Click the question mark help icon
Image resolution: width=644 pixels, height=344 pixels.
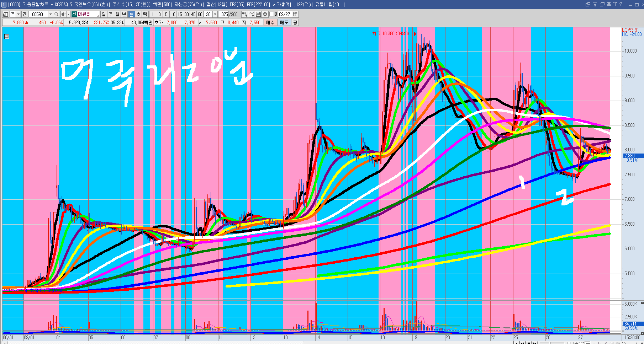click(621, 4)
